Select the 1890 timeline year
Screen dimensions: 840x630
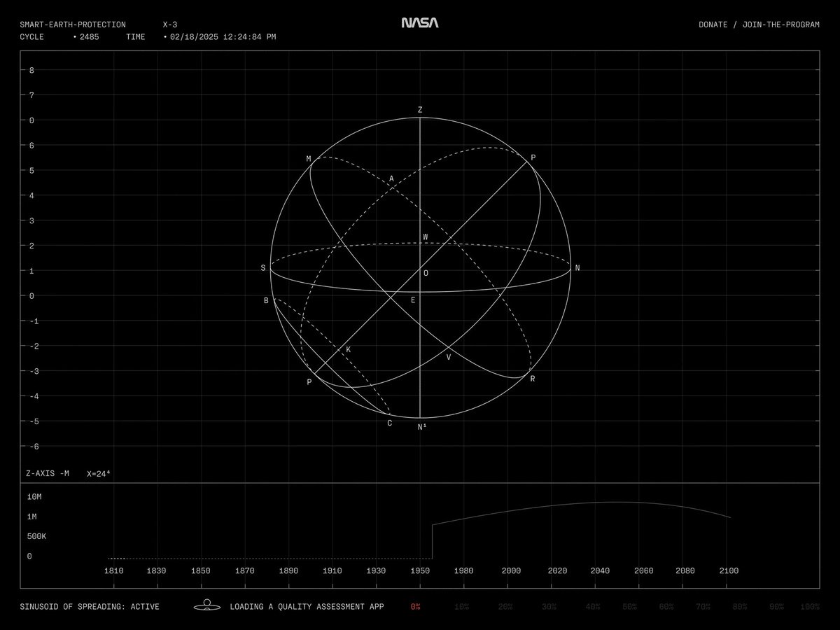[288, 570]
